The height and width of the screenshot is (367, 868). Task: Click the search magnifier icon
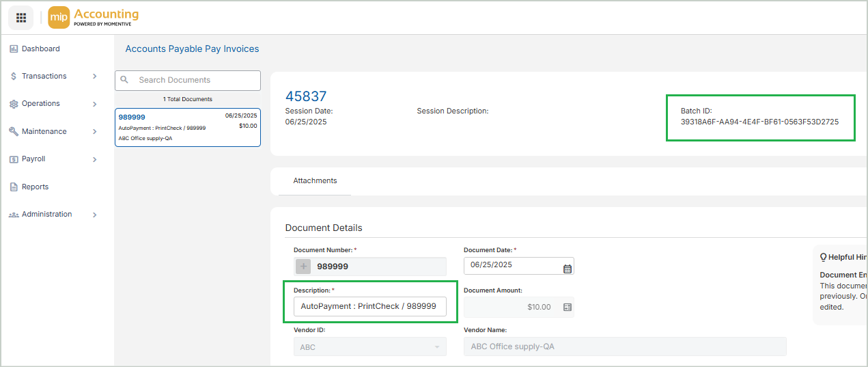click(124, 80)
